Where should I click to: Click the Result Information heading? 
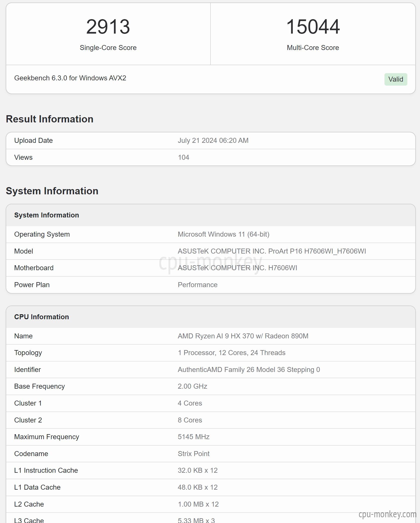coord(50,119)
